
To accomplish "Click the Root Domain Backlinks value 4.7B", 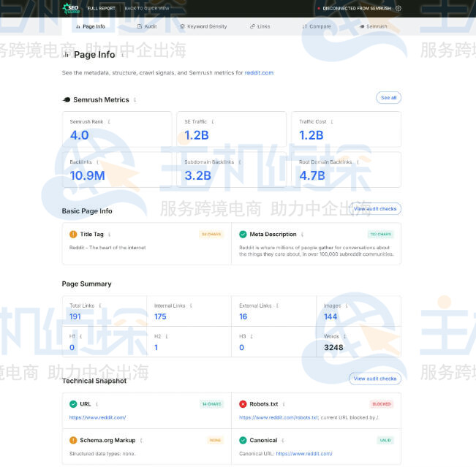I will click(x=312, y=175).
